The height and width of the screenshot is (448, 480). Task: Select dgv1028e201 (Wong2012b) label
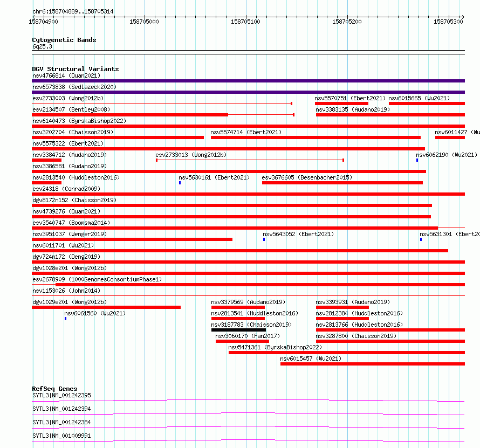tap(70, 268)
